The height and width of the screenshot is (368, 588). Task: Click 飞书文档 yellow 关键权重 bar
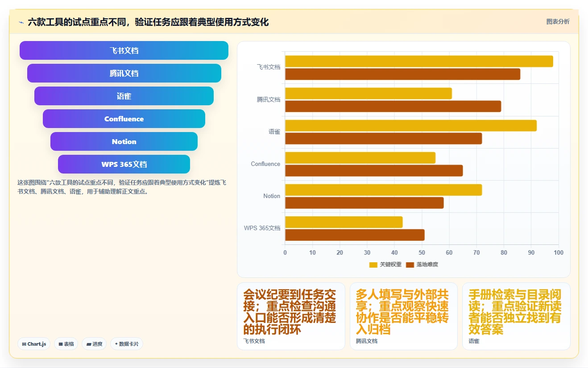point(419,61)
